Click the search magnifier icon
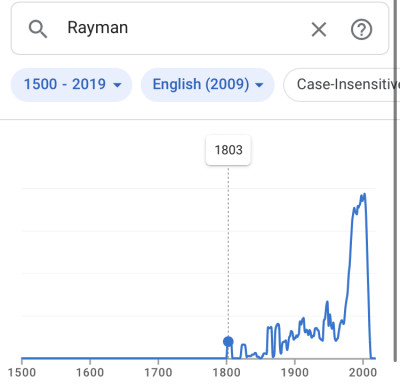 (38, 29)
